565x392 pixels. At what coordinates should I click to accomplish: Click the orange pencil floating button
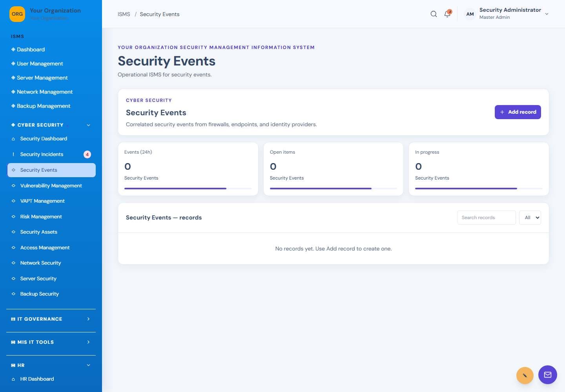click(525, 376)
